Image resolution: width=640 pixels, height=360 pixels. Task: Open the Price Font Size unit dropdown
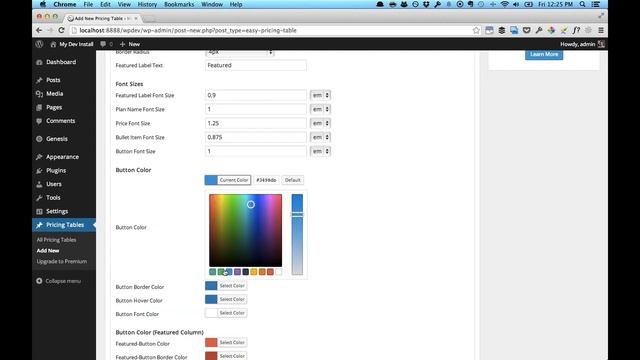pos(320,123)
